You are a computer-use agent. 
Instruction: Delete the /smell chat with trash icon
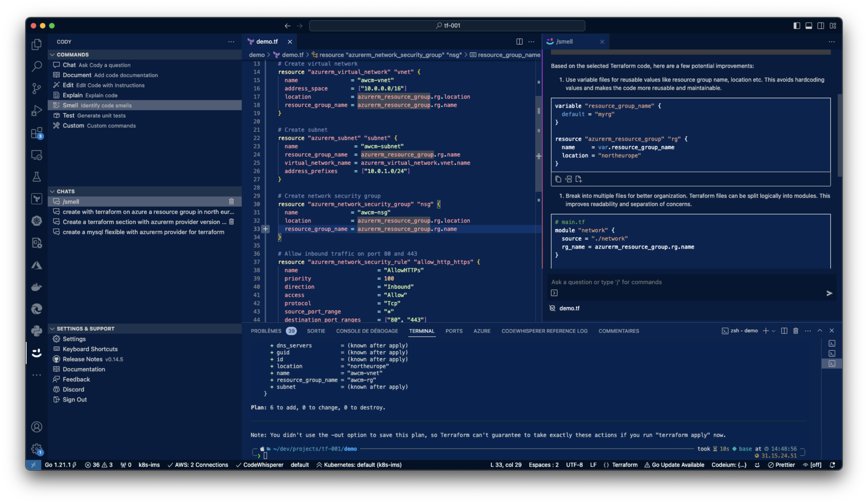(231, 201)
